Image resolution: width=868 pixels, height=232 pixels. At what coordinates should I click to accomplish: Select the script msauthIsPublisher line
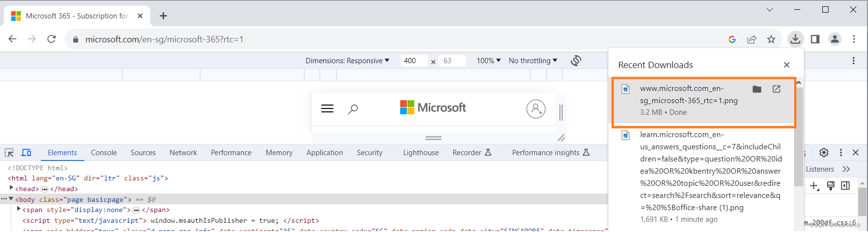[170, 221]
